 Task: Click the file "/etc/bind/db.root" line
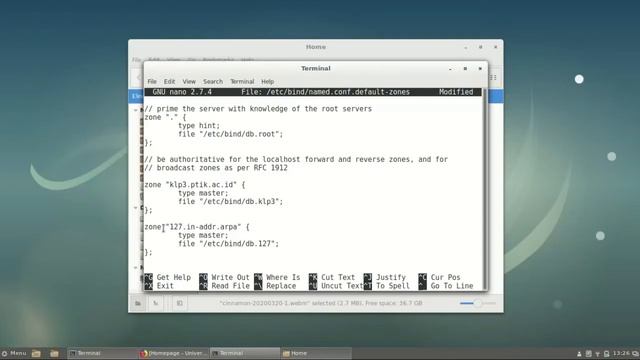(230, 134)
